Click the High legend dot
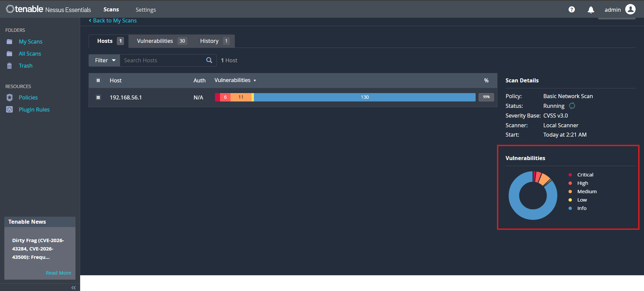Image resolution: width=644 pixels, height=291 pixels. coord(570,183)
